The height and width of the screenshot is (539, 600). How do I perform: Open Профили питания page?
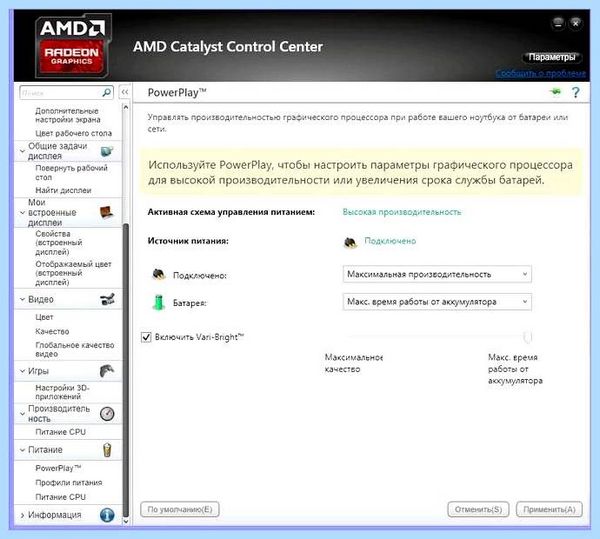pyautogui.click(x=68, y=482)
